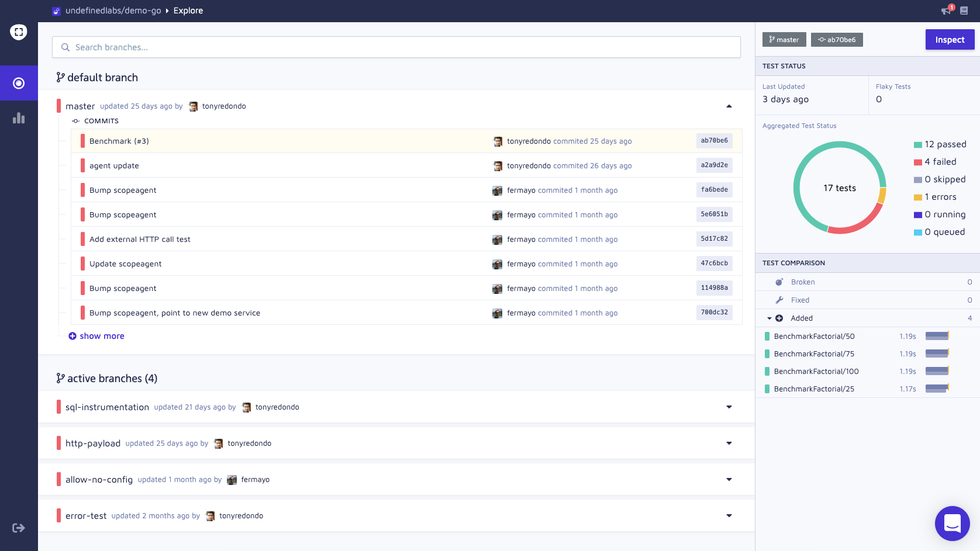Image resolution: width=980 pixels, height=551 pixels.
Task: Show more commits link
Action: point(102,336)
